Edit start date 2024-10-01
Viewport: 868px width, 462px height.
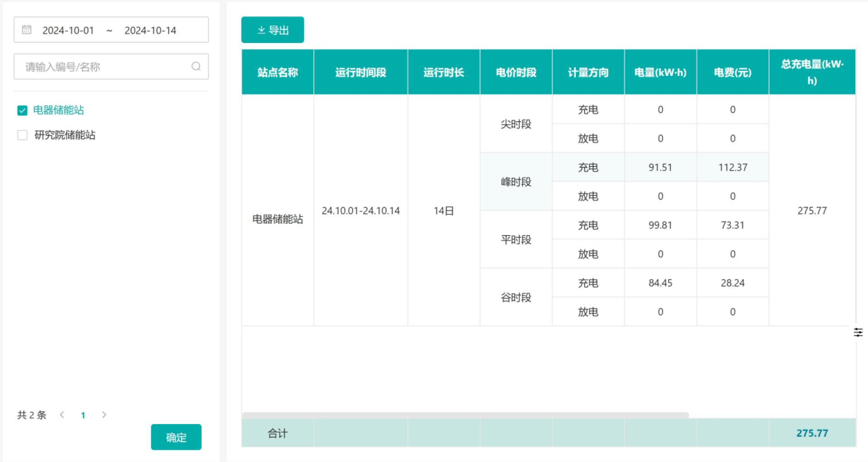[x=68, y=30]
